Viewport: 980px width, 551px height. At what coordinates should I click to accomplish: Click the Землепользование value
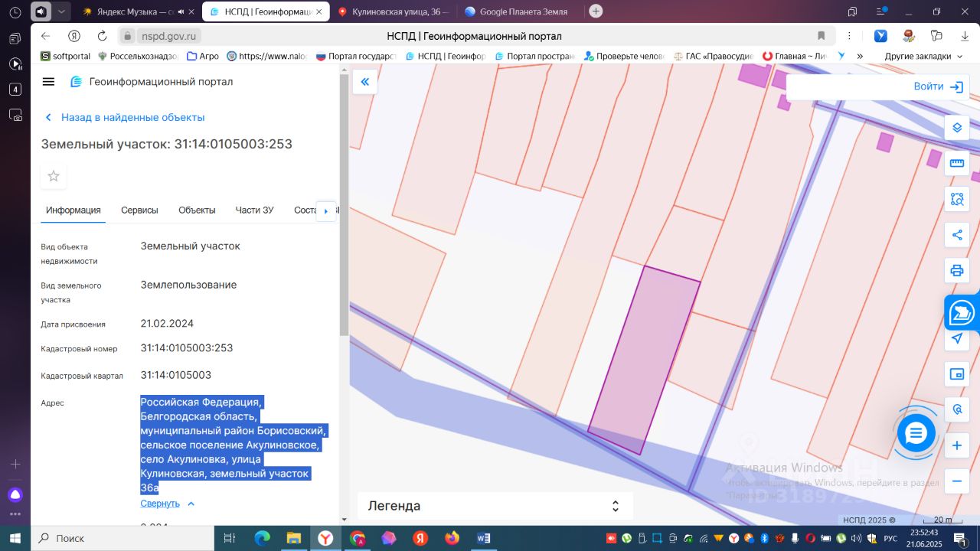188,285
